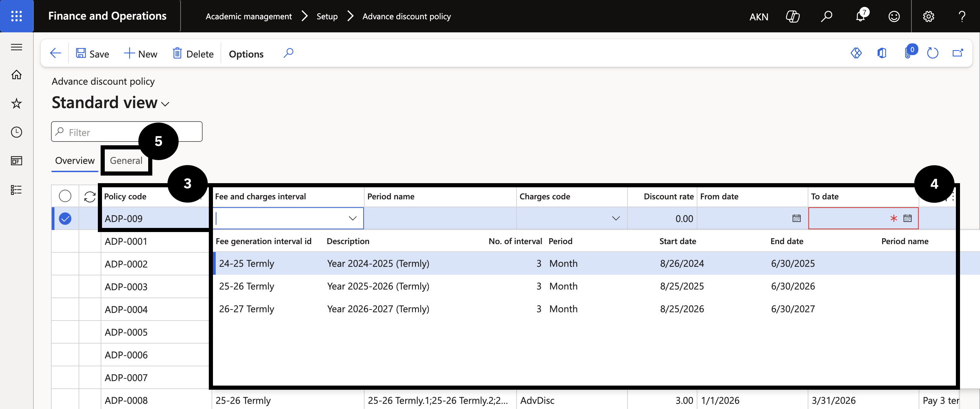Click Advance discount policy breadcrumb

pos(406,16)
